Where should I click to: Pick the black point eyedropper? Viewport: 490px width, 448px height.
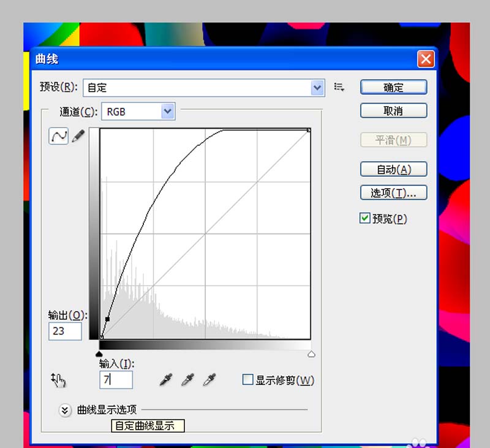[166, 379]
